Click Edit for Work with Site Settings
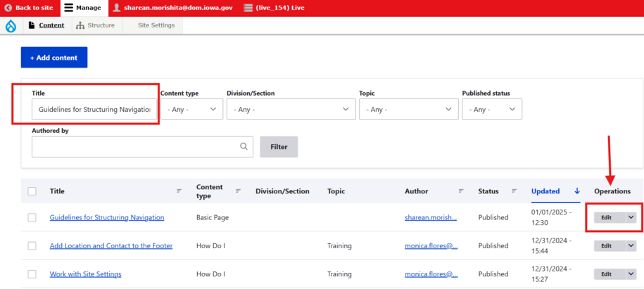The image size is (644, 289). (x=610, y=274)
